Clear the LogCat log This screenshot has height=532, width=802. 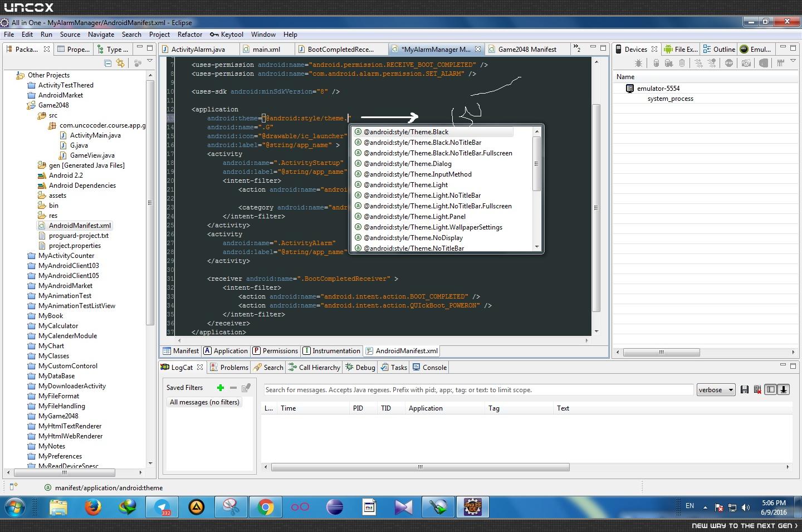click(x=757, y=390)
